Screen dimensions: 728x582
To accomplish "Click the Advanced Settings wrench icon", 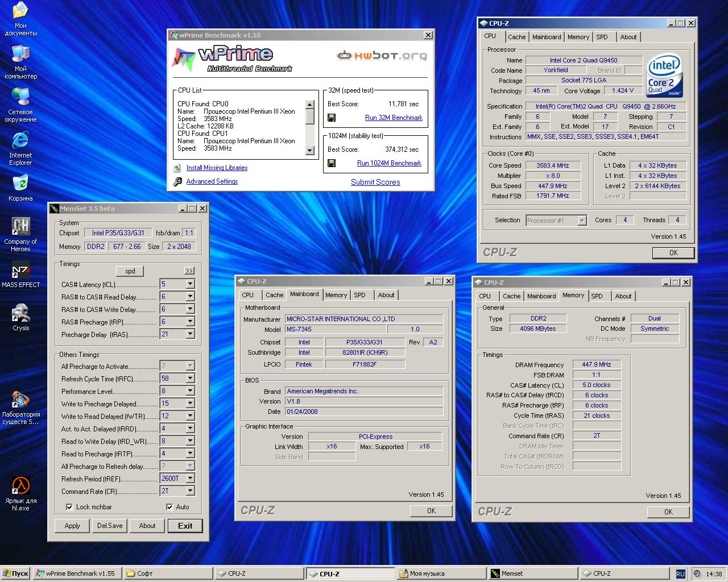I will point(176,181).
